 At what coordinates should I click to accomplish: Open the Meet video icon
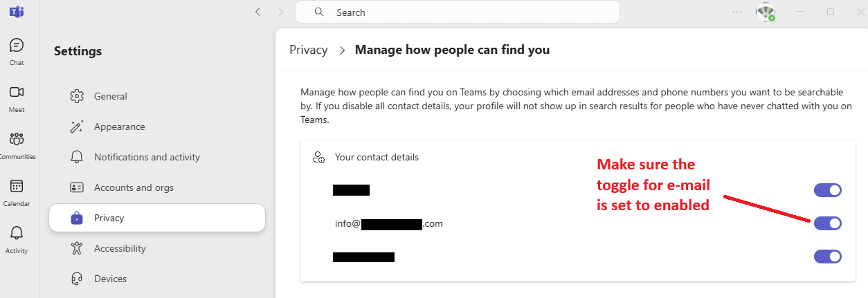(x=17, y=92)
